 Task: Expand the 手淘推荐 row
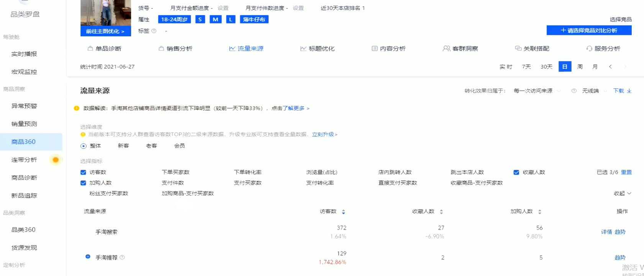(88, 256)
